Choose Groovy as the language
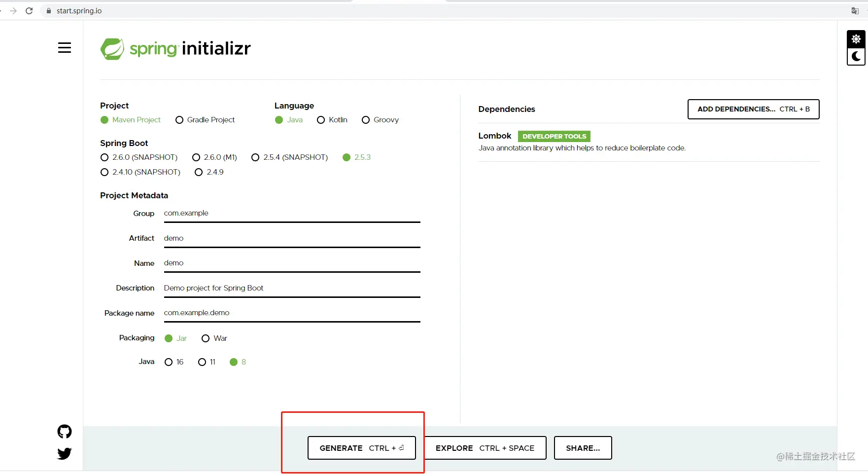 (x=380, y=120)
